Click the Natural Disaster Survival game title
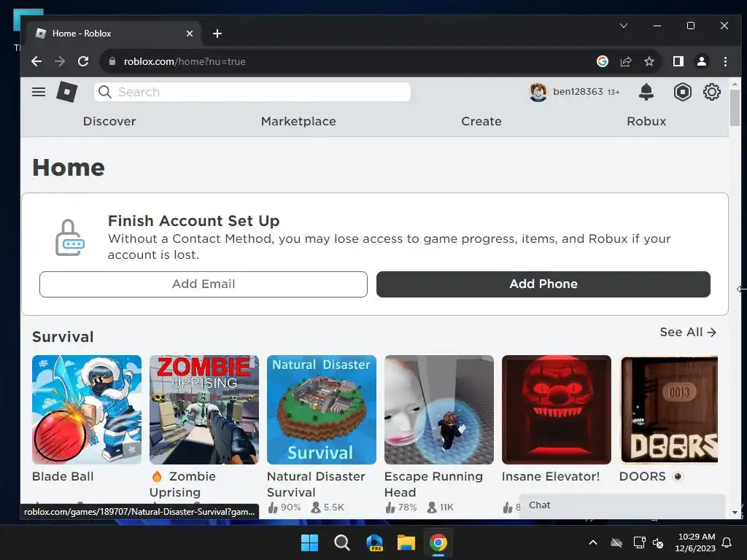747x560 pixels. coord(316,484)
